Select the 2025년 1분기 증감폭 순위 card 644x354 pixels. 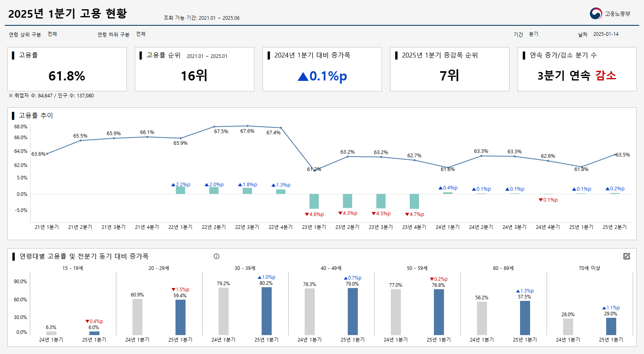pos(450,69)
